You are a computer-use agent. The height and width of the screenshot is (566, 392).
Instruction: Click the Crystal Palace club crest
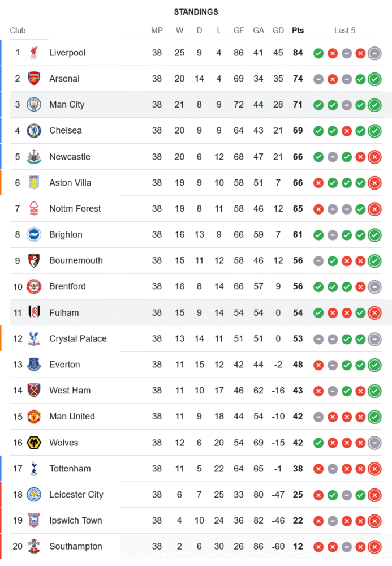pyautogui.click(x=34, y=338)
